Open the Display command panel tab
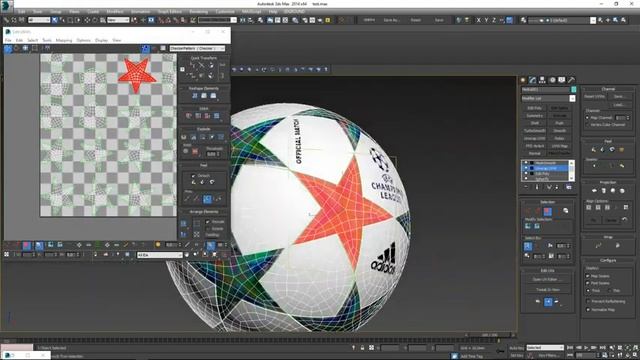The image size is (640, 360). 562,80
